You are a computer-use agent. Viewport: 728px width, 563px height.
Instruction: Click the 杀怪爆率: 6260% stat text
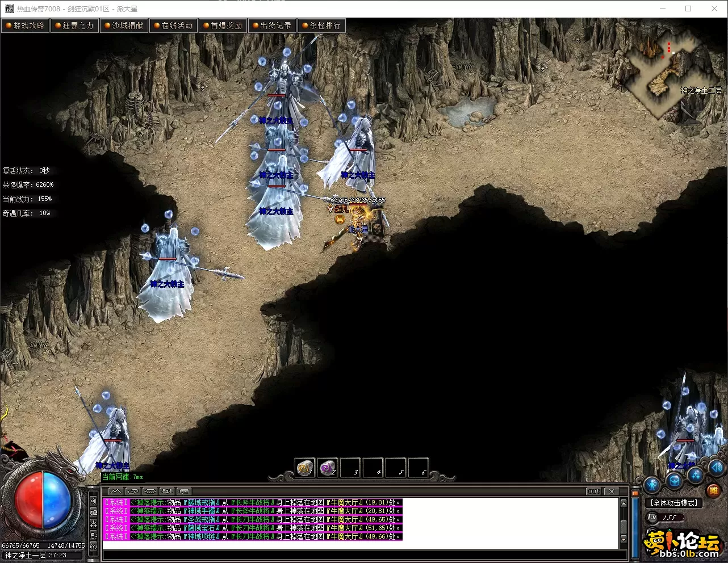28,185
